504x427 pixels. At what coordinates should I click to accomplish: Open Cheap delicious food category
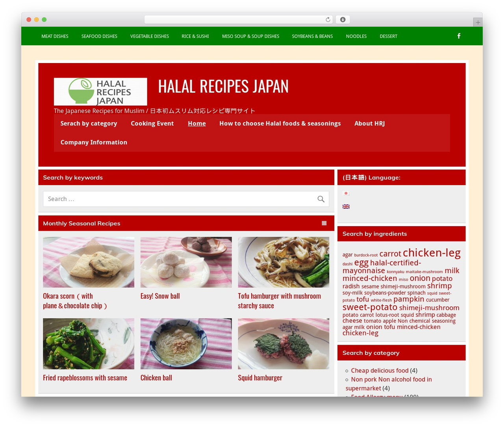click(x=380, y=371)
